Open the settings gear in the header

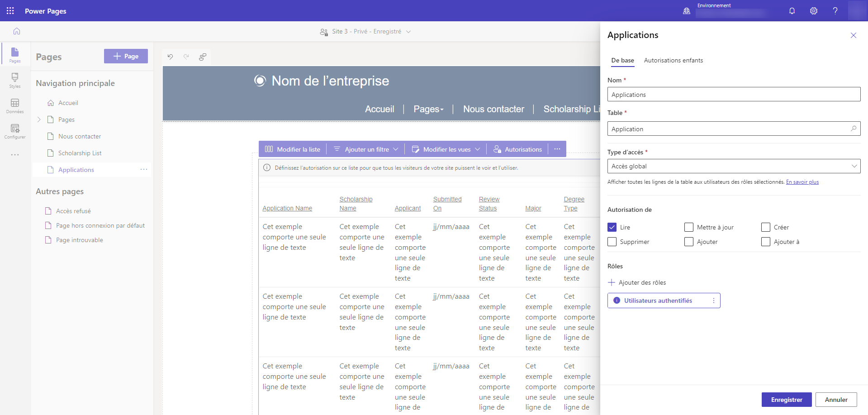click(814, 11)
